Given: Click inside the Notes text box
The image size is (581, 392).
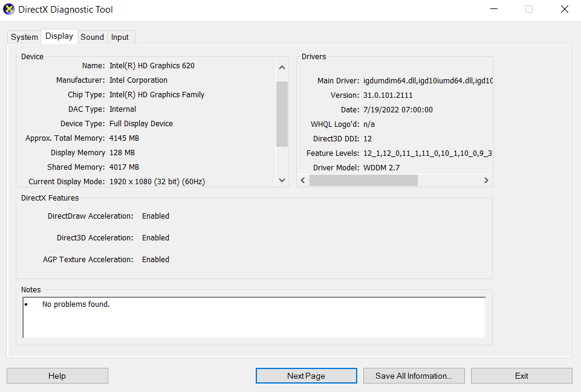Looking at the screenshot, I should click(254, 318).
